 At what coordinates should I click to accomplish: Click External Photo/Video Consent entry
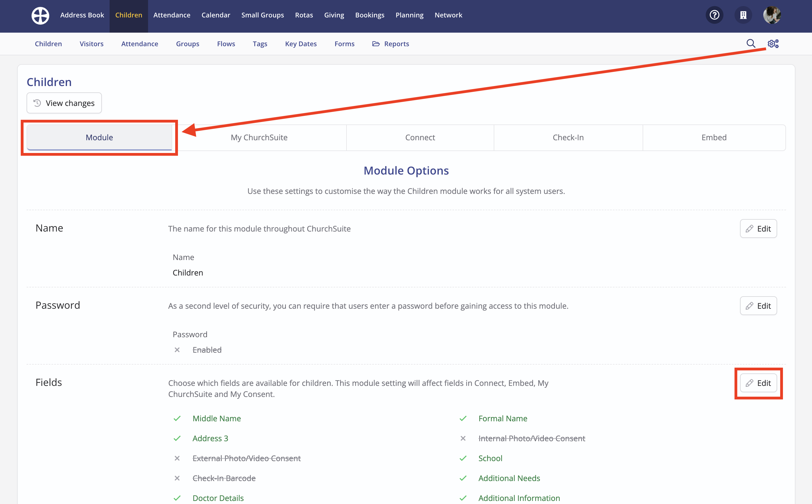(246, 458)
